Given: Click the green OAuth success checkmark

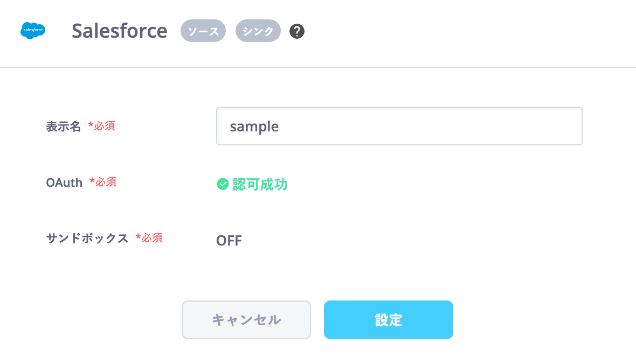Looking at the screenshot, I should pos(223,184).
